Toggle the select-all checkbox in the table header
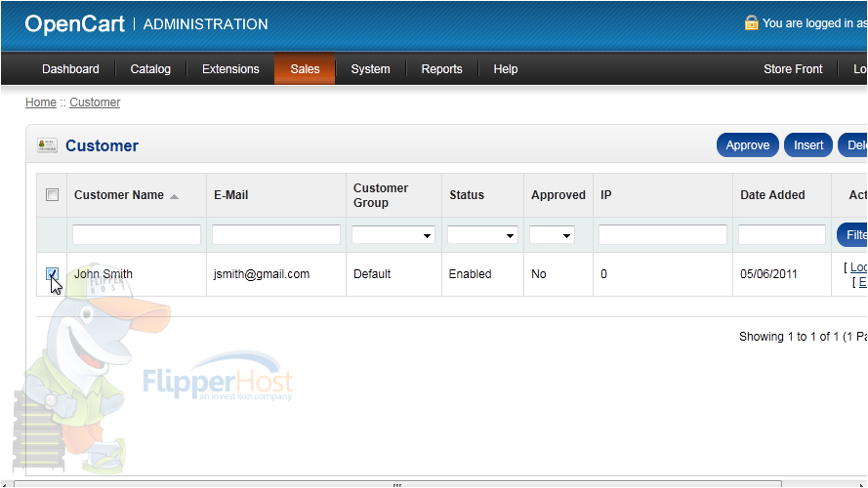Screen dimensions: 868x488 (52, 195)
